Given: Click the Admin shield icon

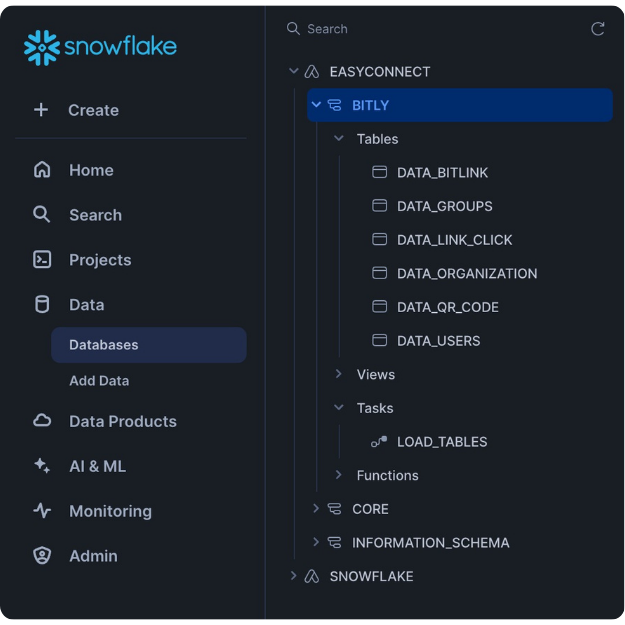Looking at the screenshot, I should pyautogui.click(x=42, y=556).
